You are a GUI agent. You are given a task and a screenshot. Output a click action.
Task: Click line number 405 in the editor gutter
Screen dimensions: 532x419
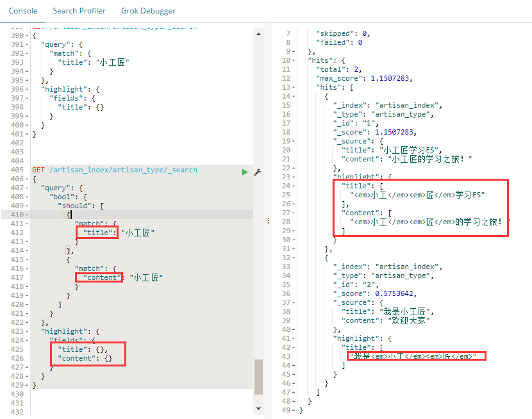pos(17,170)
